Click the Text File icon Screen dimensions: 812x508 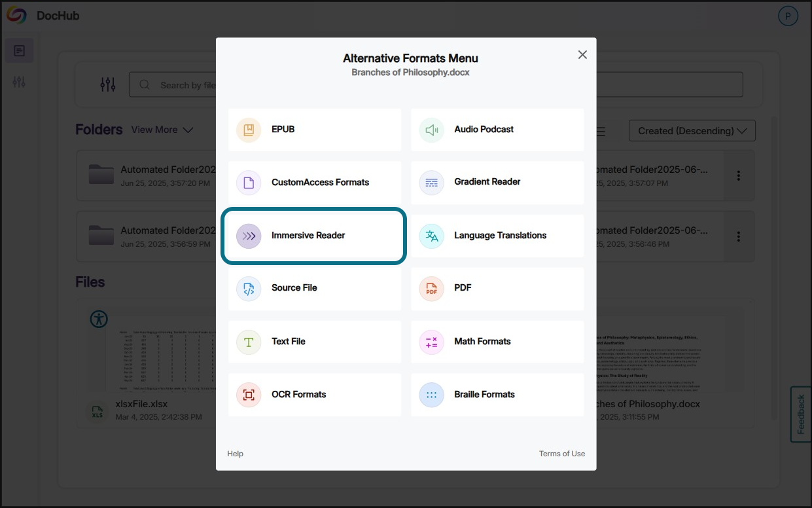pos(247,341)
